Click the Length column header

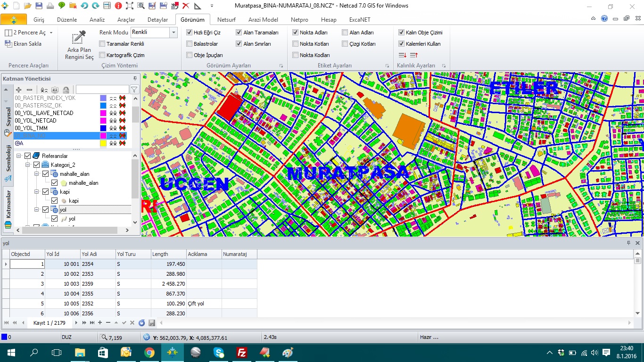coord(169,254)
